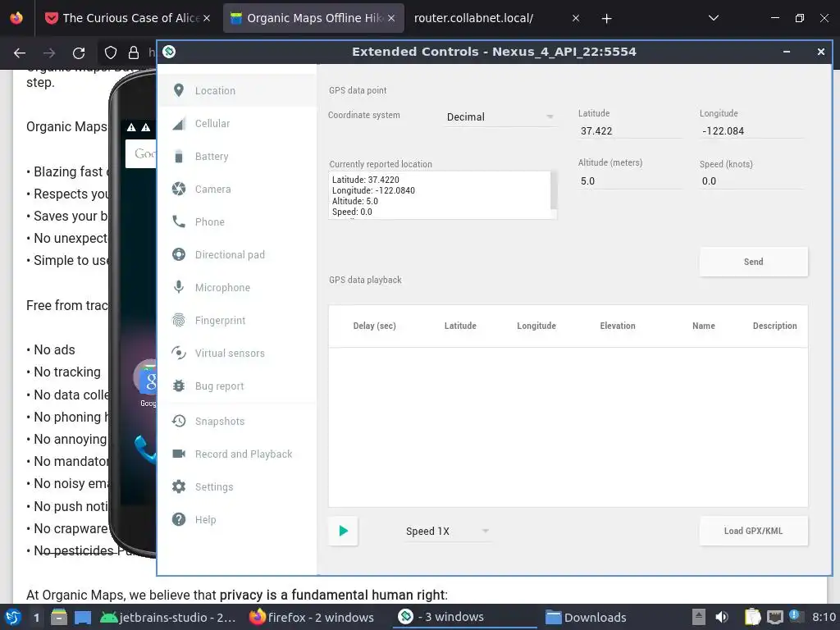The height and width of the screenshot is (630, 840).
Task: Click Firefox shield tracking protection icon
Action: tap(111, 52)
